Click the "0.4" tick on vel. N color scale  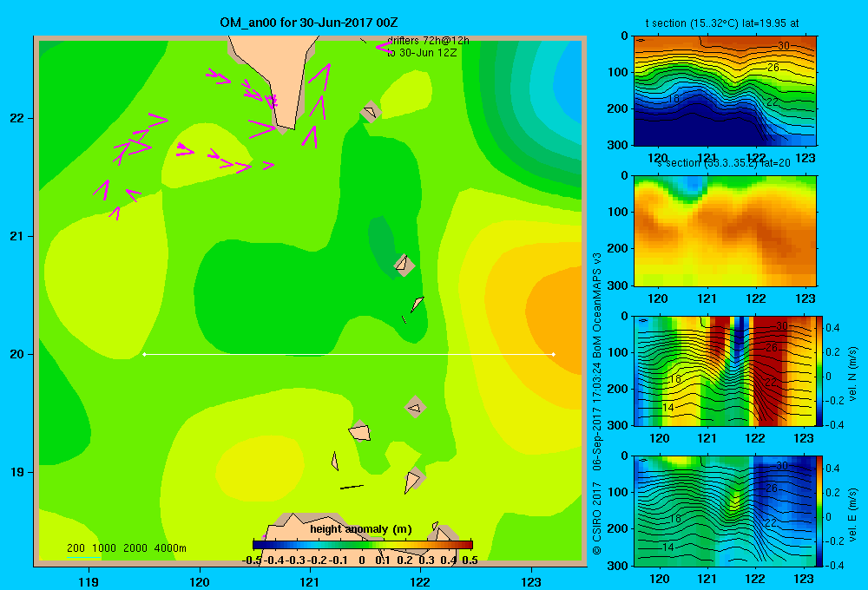click(832, 328)
